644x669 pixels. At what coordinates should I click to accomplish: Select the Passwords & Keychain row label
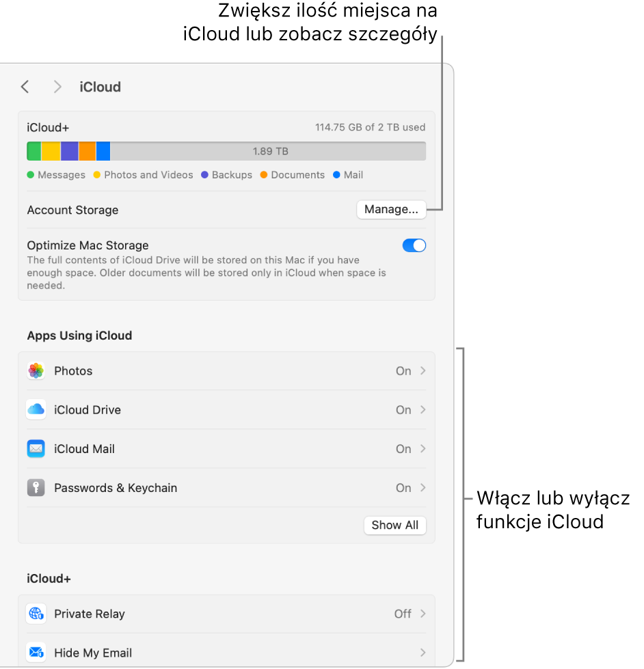tap(116, 488)
